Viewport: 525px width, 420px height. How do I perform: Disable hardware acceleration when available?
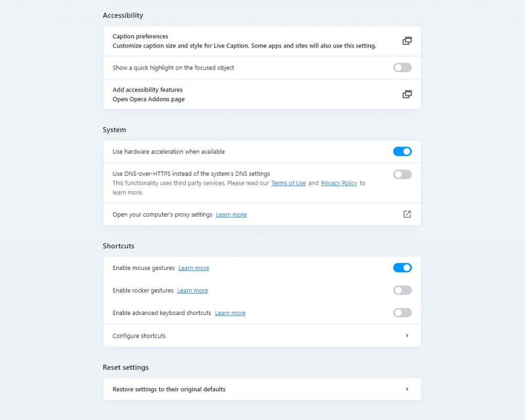pos(402,151)
